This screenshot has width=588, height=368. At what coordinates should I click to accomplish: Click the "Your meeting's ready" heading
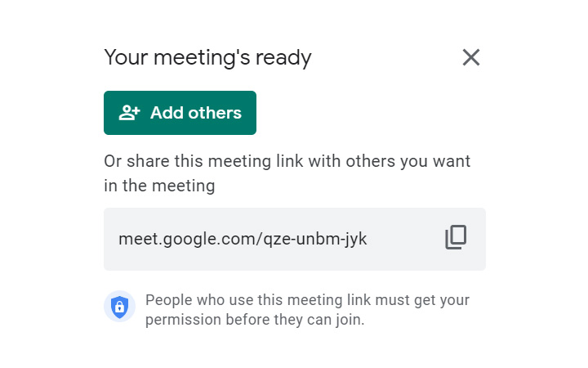coord(207,58)
